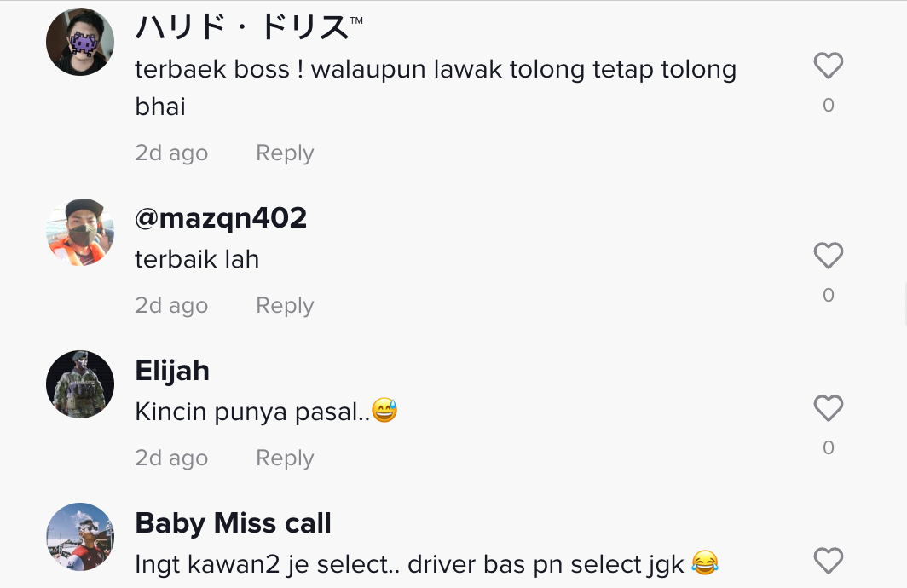This screenshot has width=907, height=588.
Task: Select the 'terbaek boss' comment text
Action: [x=436, y=87]
